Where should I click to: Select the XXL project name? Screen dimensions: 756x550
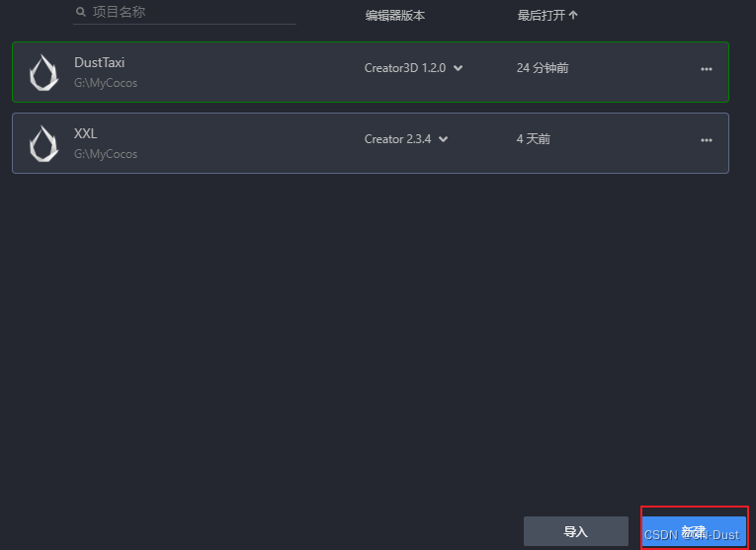coord(85,133)
